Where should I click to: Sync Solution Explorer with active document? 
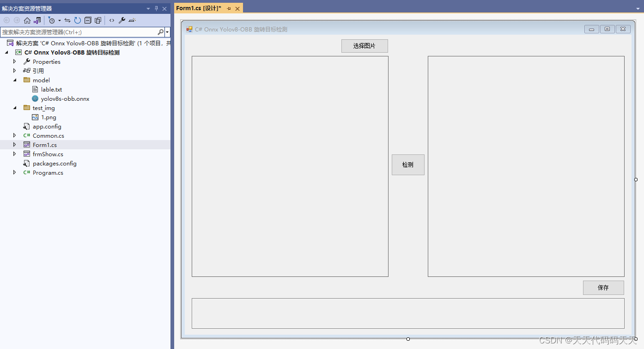tap(67, 20)
